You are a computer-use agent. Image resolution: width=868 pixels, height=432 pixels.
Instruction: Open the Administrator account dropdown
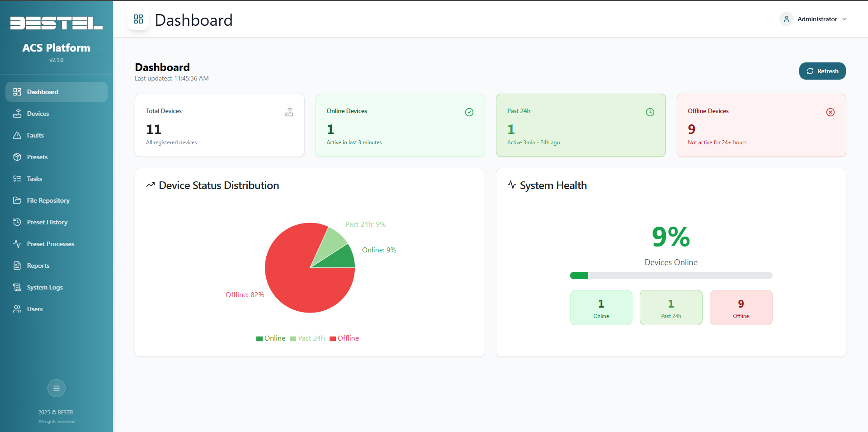[813, 19]
